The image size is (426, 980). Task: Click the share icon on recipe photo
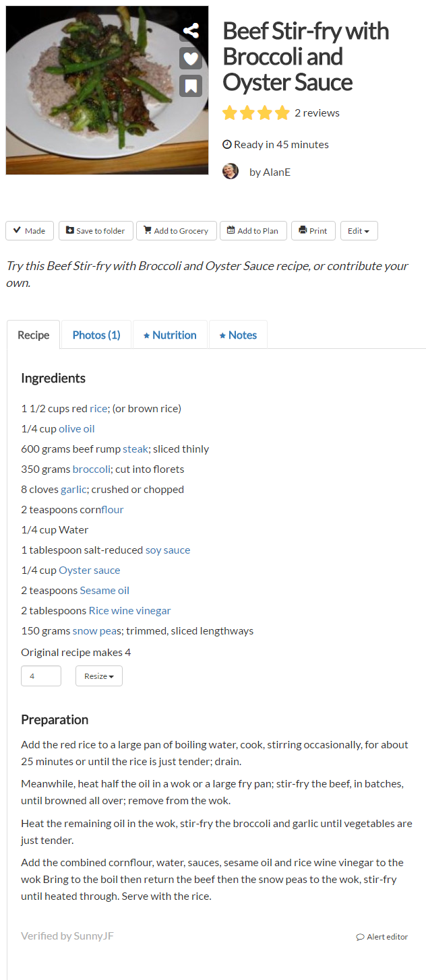tap(191, 31)
